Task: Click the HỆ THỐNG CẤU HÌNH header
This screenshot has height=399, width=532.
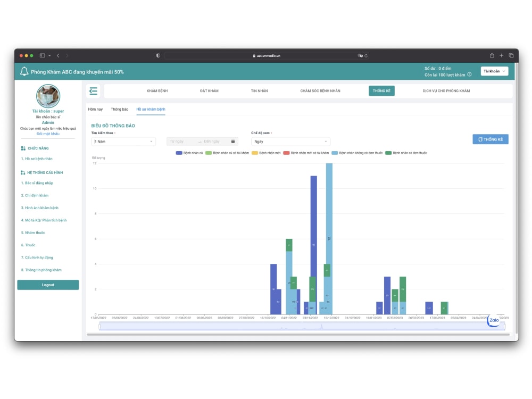Action: tap(41, 173)
